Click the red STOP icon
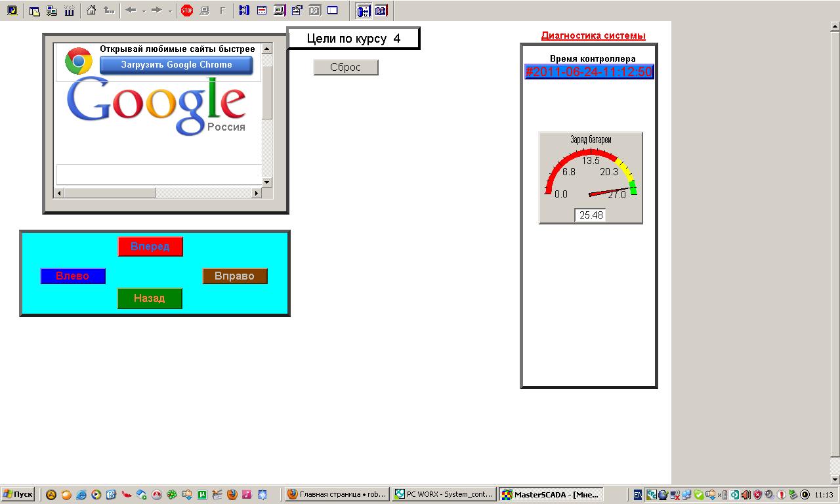840x504 pixels. (187, 10)
